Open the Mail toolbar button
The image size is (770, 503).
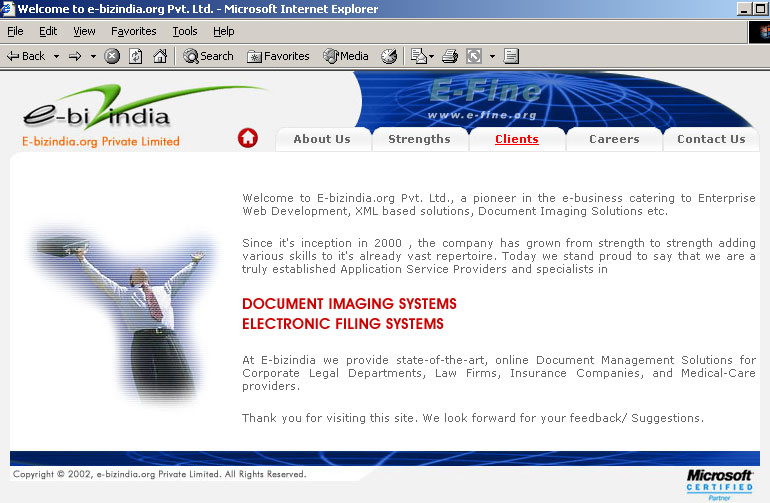(x=418, y=56)
